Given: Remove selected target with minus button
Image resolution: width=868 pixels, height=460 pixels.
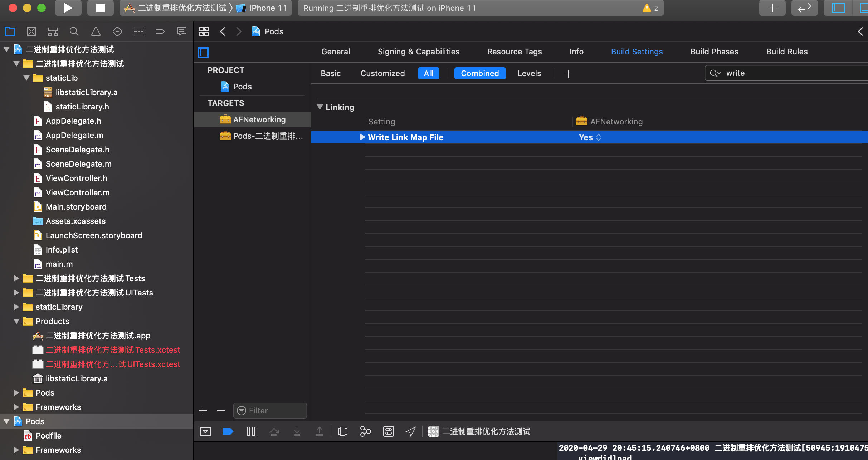Looking at the screenshot, I should (x=221, y=411).
